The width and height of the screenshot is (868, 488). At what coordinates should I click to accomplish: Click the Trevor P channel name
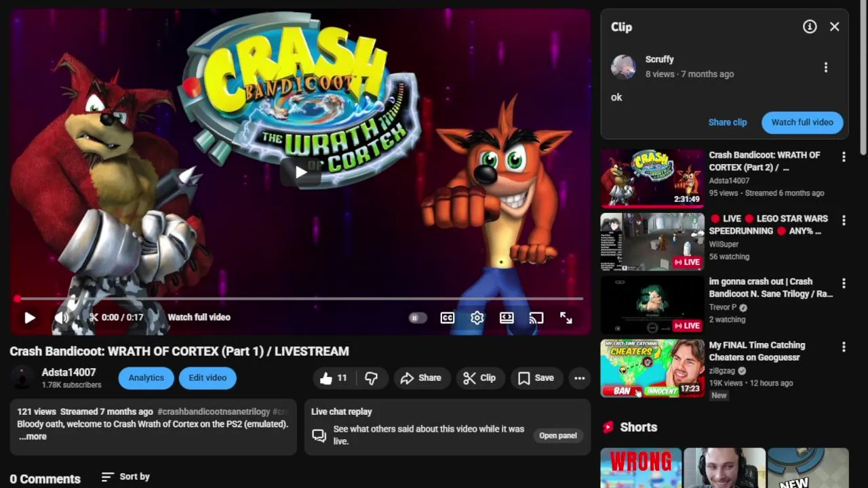click(x=723, y=307)
